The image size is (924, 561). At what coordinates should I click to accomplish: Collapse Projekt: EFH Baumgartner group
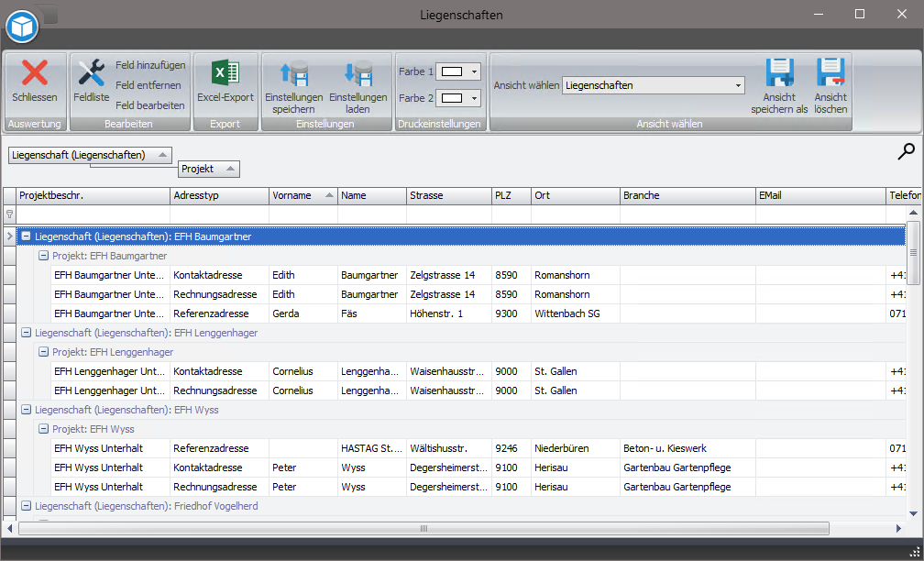point(43,256)
